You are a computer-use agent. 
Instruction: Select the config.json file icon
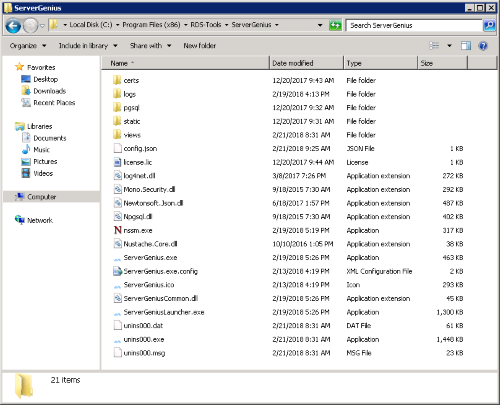[117, 148]
